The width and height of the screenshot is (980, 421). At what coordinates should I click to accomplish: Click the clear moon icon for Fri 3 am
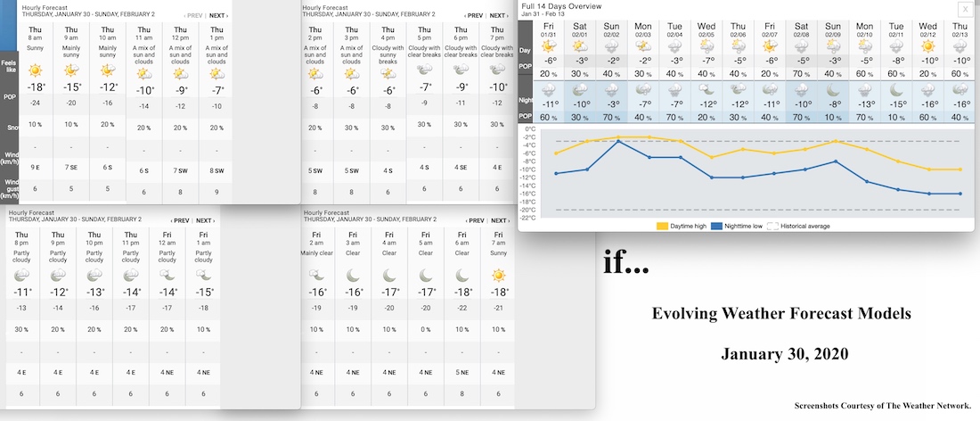tap(353, 275)
